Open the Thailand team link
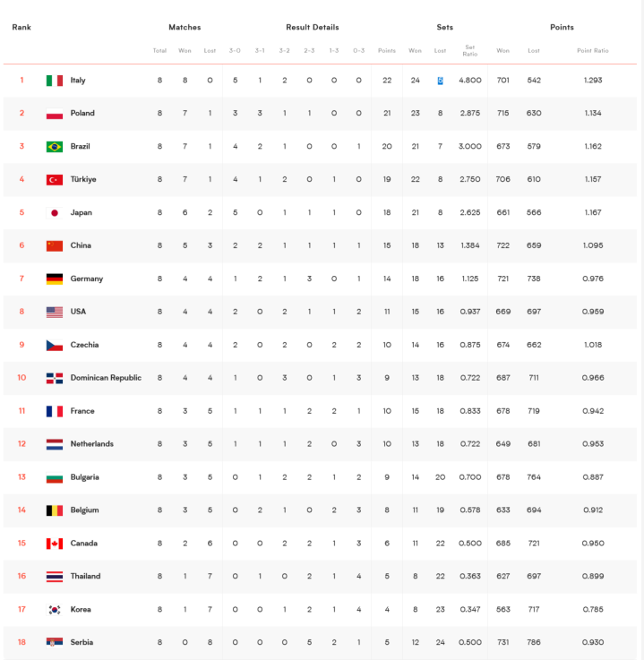This screenshot has width=644, height=660. pyautogui.click(x=85, y=577)
